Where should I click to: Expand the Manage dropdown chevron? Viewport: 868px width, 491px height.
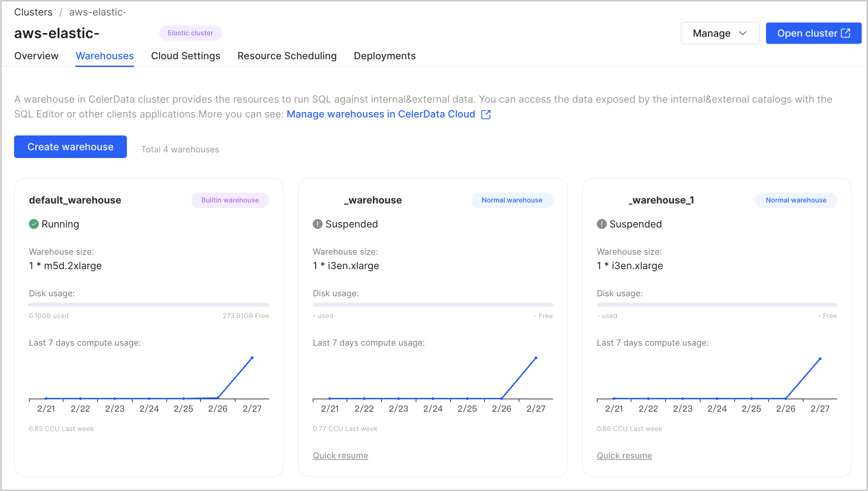point(743,33)
